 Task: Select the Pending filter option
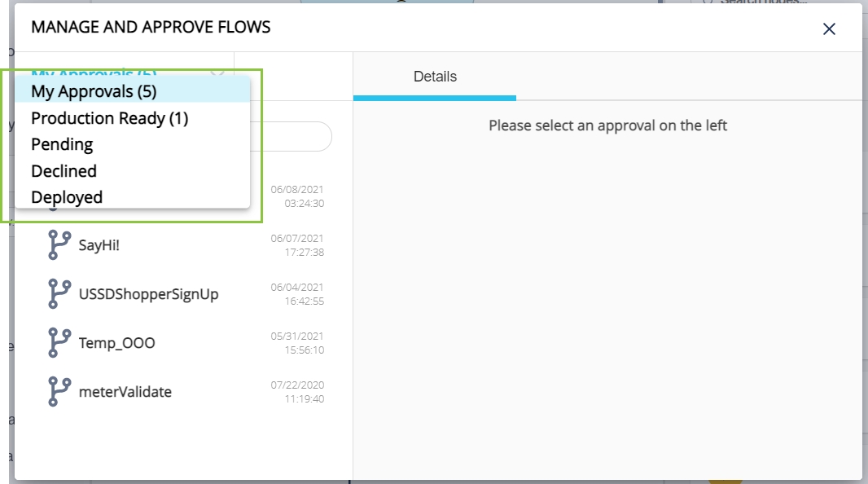tap(62, 144)
